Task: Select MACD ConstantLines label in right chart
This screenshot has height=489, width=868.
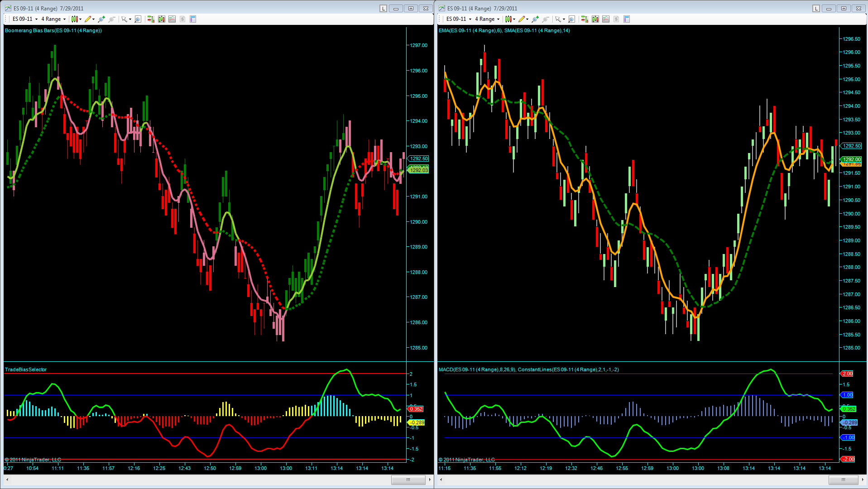Action: point(528,369)
